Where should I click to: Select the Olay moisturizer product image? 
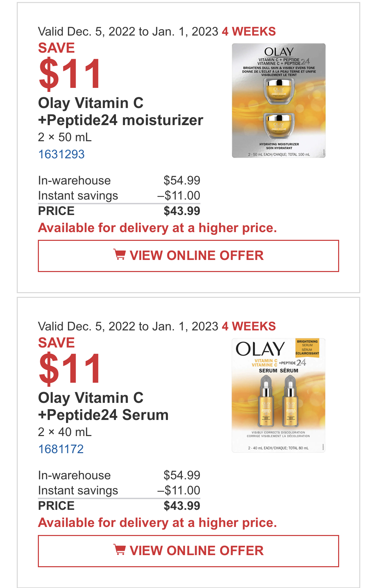[x=279, y=101]
